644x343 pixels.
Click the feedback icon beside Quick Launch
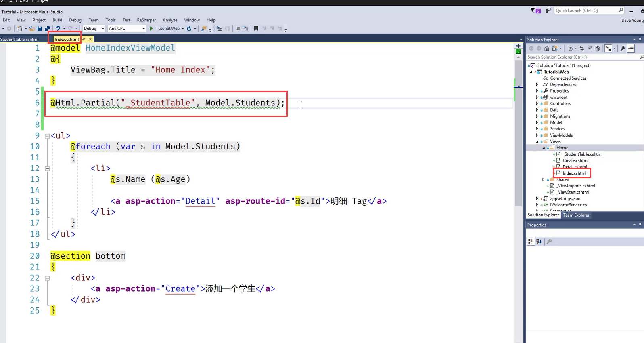[x=548, y=11]
